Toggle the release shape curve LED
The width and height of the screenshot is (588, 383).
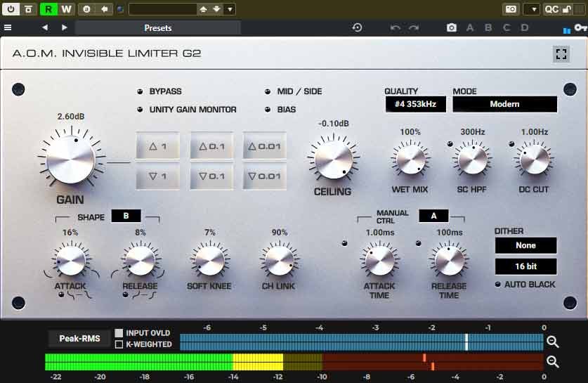[126, 295]
